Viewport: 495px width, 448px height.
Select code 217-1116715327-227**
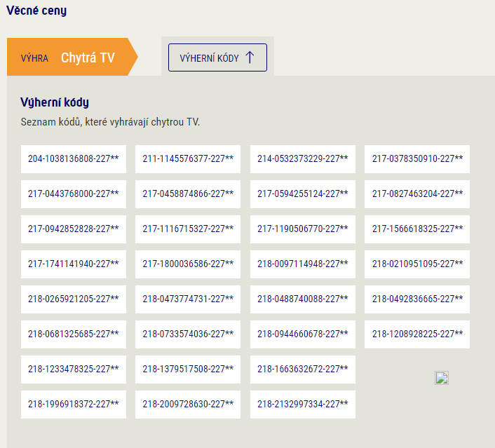tap(188, 229)
